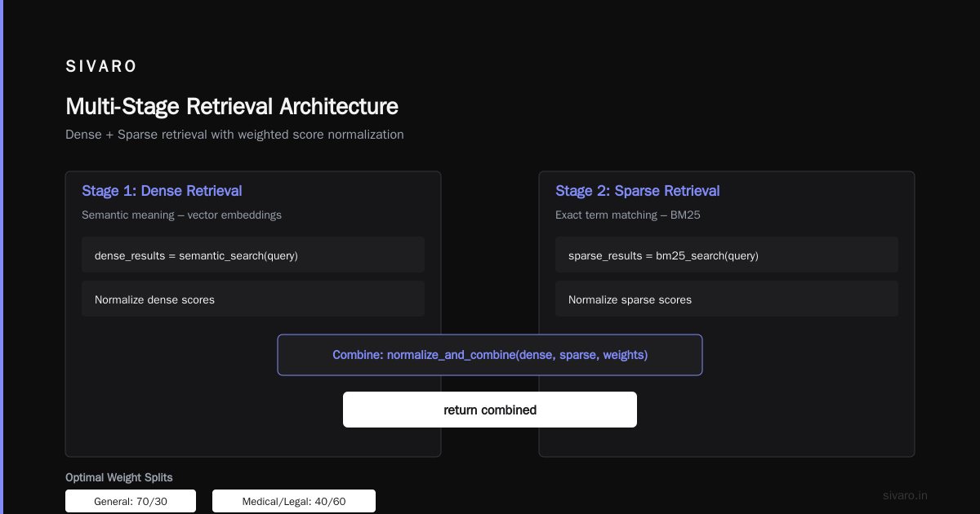The image size is (980, 514).
Task: Click the Multi-Stage Retrieval Architecture title
Action: click(232, 107)
